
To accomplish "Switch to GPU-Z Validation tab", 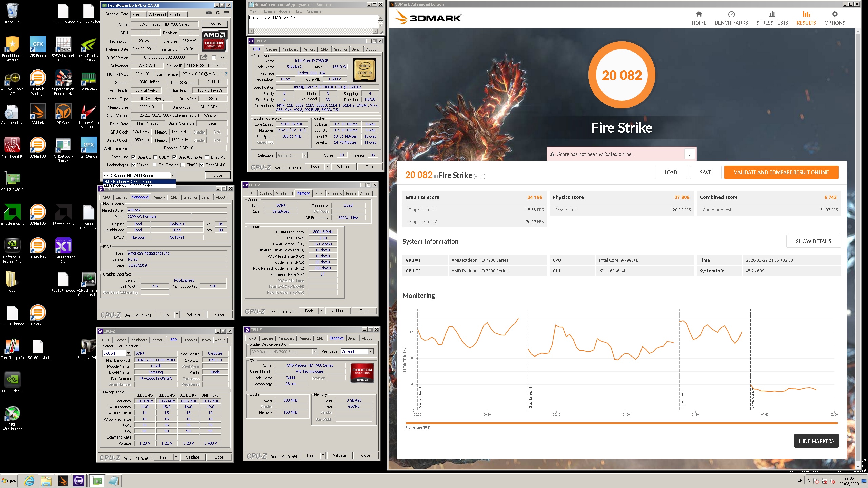I will click(x=178, y=14).
